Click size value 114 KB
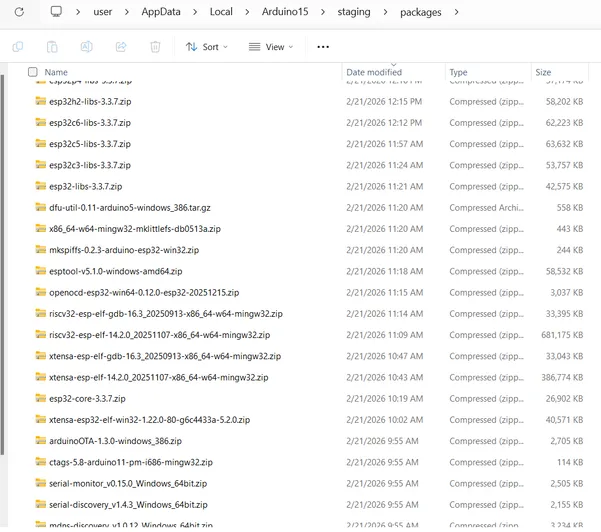 570,462
